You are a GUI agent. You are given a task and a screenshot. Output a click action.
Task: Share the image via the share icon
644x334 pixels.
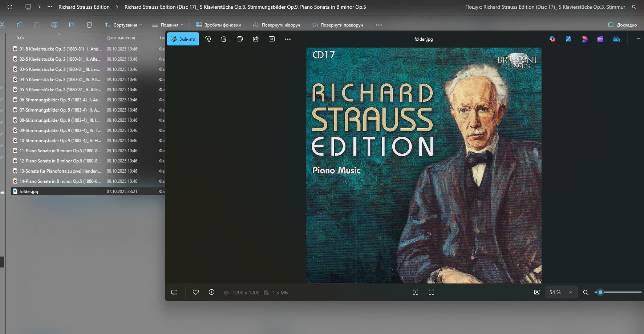click(256, 39)
